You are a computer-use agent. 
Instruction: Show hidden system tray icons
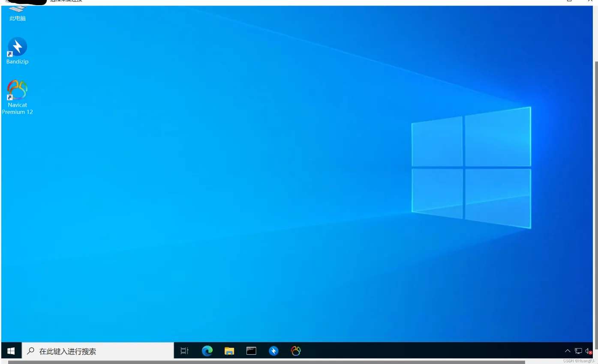568,351
